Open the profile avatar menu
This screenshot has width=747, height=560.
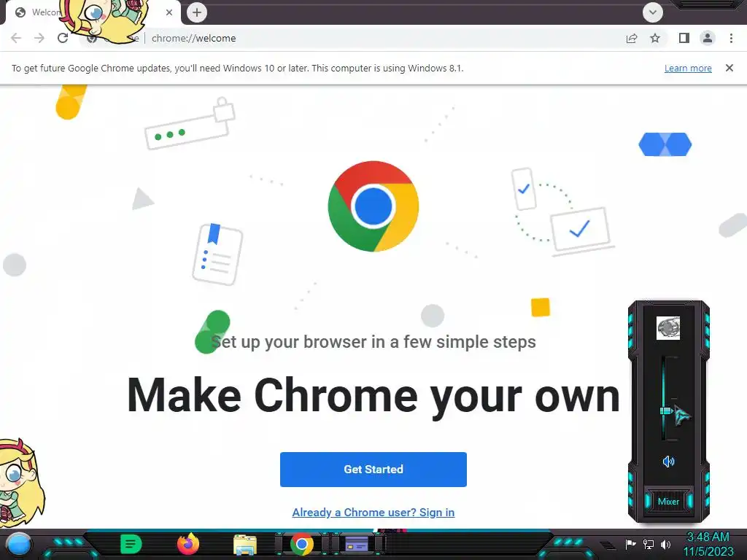point(708,38)
